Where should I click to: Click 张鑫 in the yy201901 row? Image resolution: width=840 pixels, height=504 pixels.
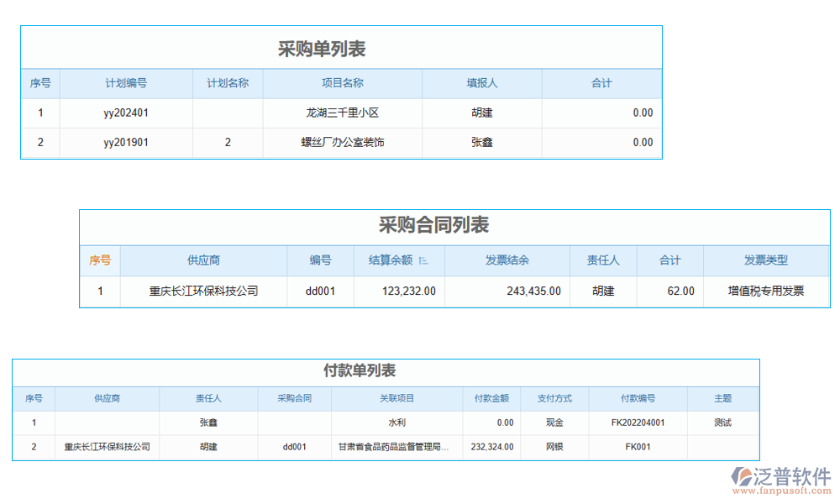pyautogui.click(x=481, y=143)
